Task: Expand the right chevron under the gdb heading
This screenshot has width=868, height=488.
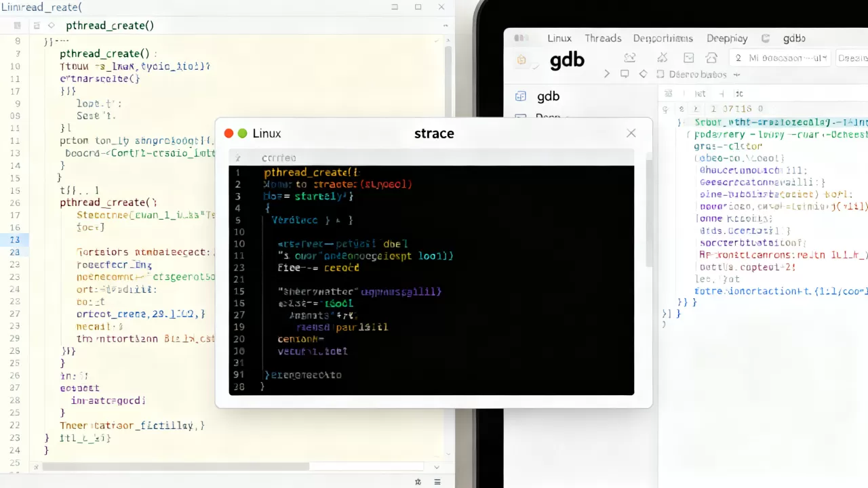Action: [x=607, y=74]
